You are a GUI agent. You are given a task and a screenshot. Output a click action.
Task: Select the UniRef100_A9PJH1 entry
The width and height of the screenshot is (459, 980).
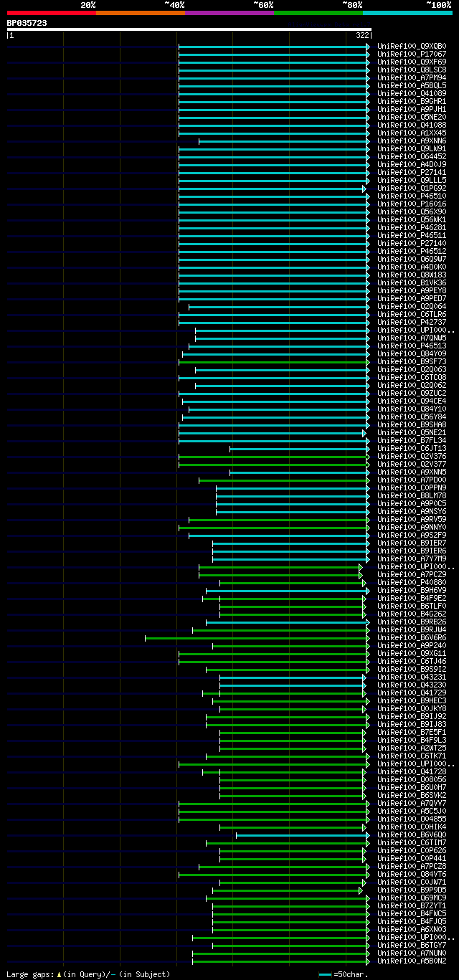click(x=412, y=109)
